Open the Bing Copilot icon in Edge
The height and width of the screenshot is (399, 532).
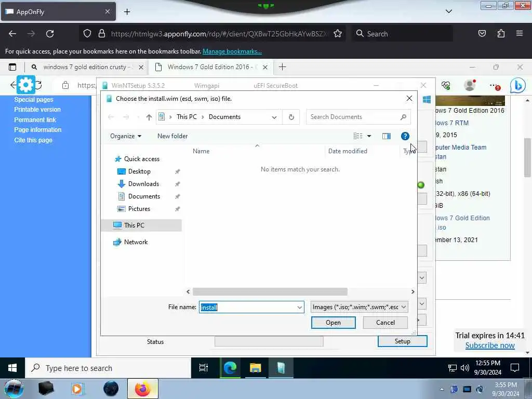point(518,86)
